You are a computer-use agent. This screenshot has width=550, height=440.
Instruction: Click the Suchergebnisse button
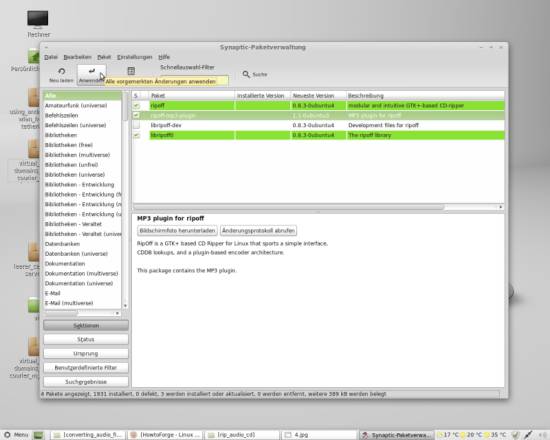(x=86, y=381)
